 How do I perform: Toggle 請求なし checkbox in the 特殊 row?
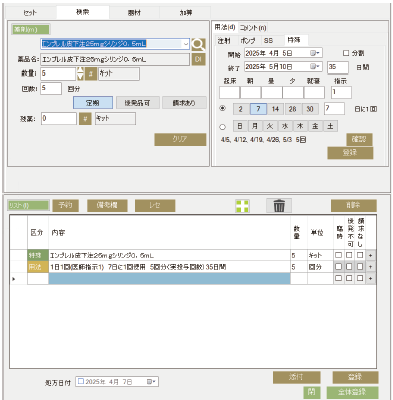pyautogui.click(x=360, y=255)
